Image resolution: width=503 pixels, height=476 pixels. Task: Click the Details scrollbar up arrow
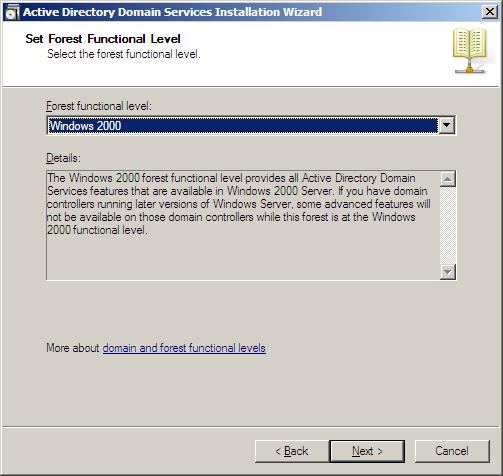tap(448, 179)
